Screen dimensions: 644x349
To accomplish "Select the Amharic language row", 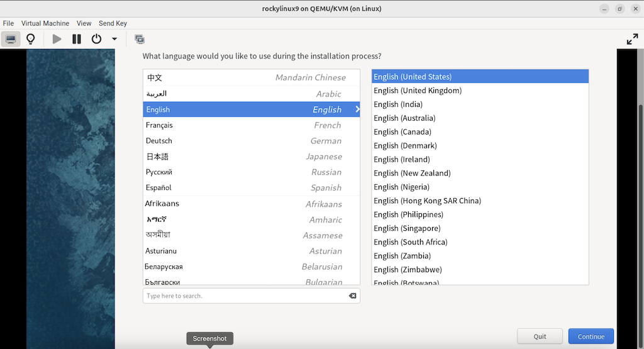I will coord(252,219).
